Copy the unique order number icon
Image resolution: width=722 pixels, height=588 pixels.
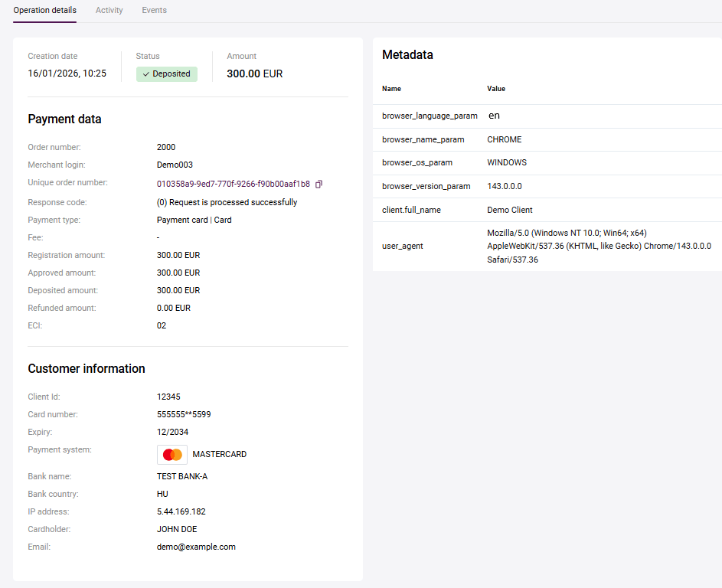[319, 184]
